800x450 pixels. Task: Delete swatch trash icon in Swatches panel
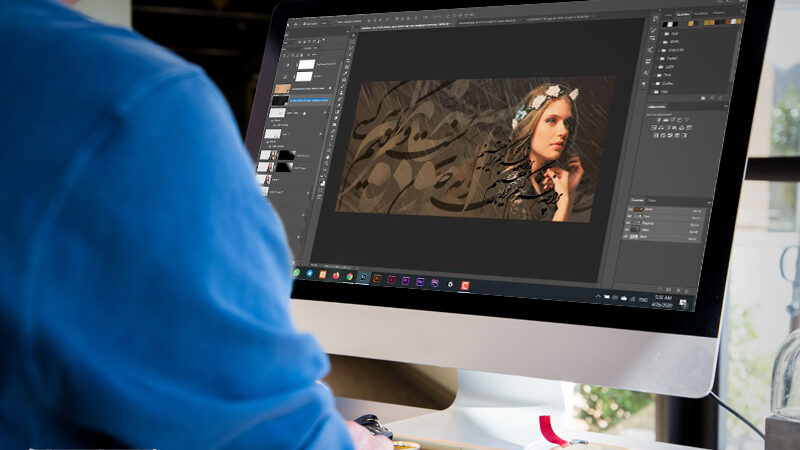[720, 98]
